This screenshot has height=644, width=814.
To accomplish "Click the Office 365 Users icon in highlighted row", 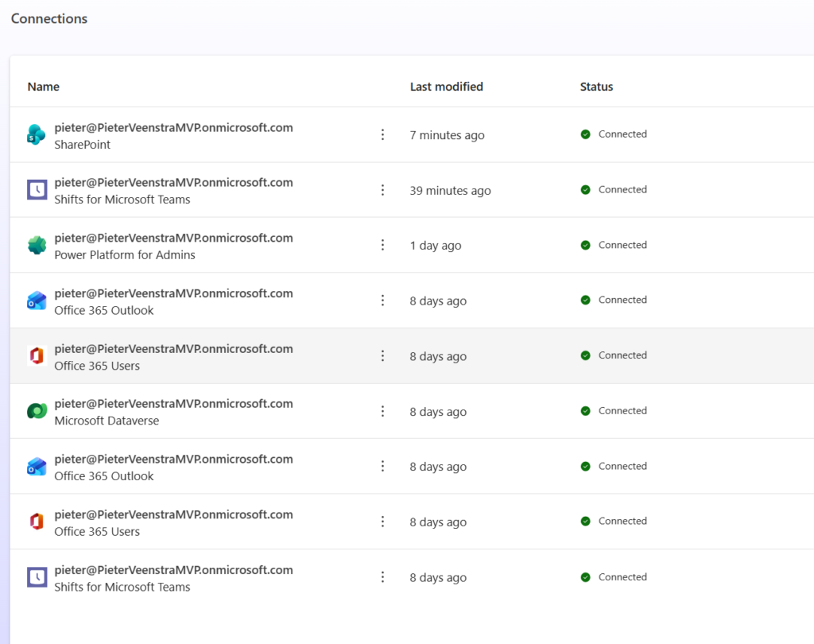I will pyautogui.click(x=37, y=355).
